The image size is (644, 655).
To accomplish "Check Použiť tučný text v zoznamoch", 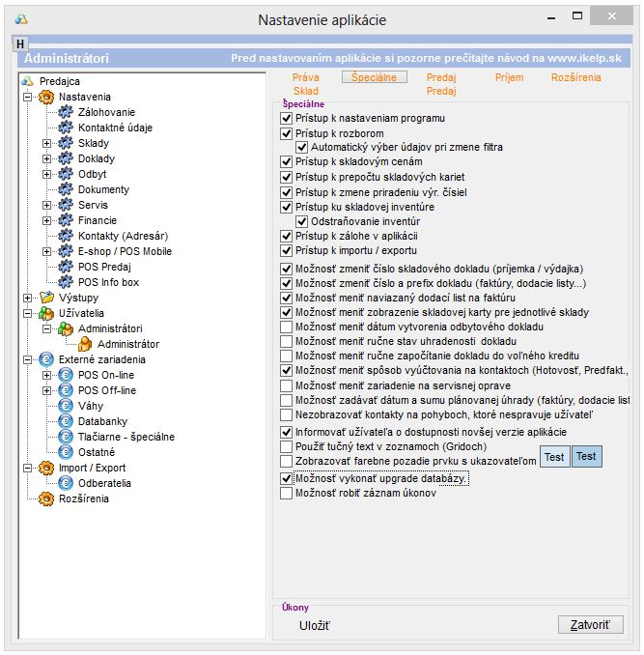I will pos(286,447).
